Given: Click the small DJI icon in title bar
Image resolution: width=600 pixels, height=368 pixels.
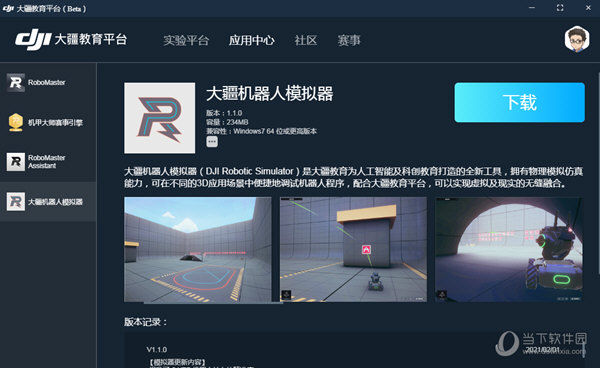Looking at the screenshot, I should (8, 8).
